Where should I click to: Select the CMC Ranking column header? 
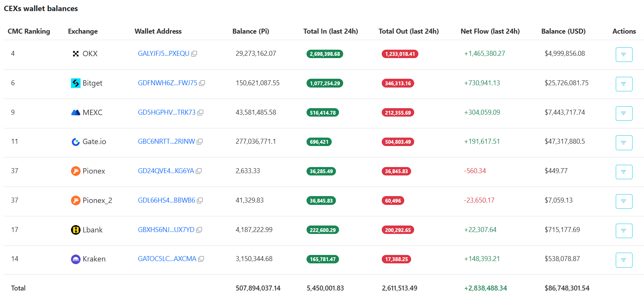[x=29, y=31]
